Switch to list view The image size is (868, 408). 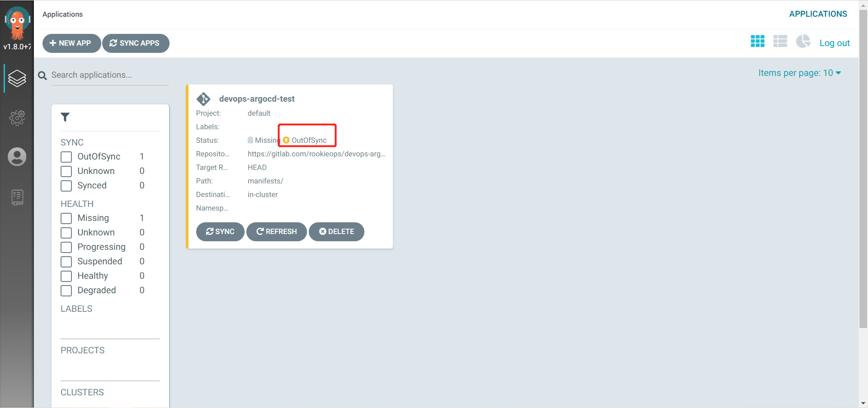click(x=780, y=42)
